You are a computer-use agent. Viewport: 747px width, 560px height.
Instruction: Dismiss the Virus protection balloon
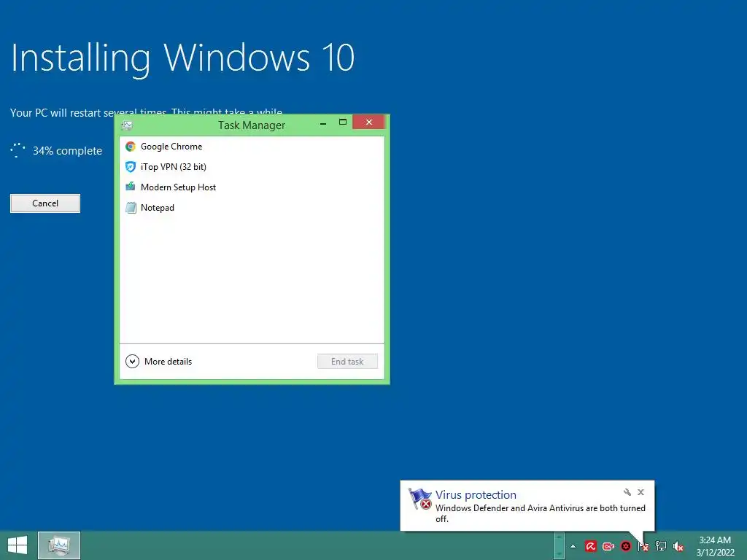(640, 492)
